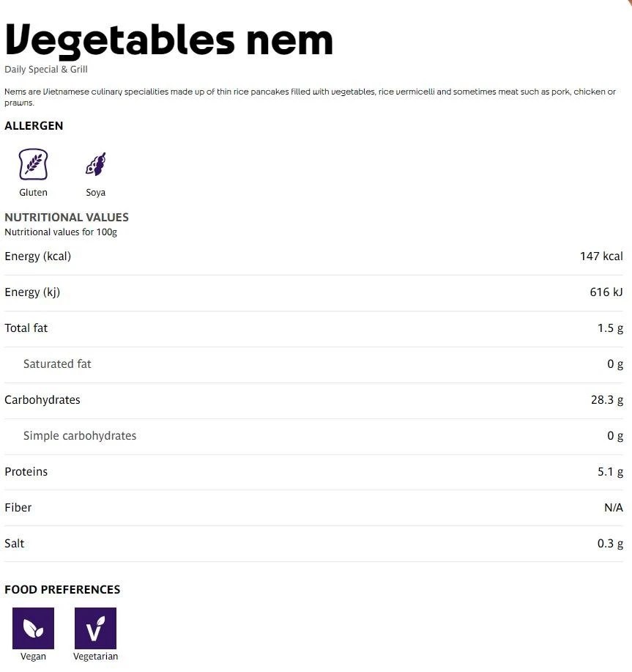The width and height of the screenshot is (632, 672).
Task: Click the Daily Special & Grill category
Action: tap(46, 70)
